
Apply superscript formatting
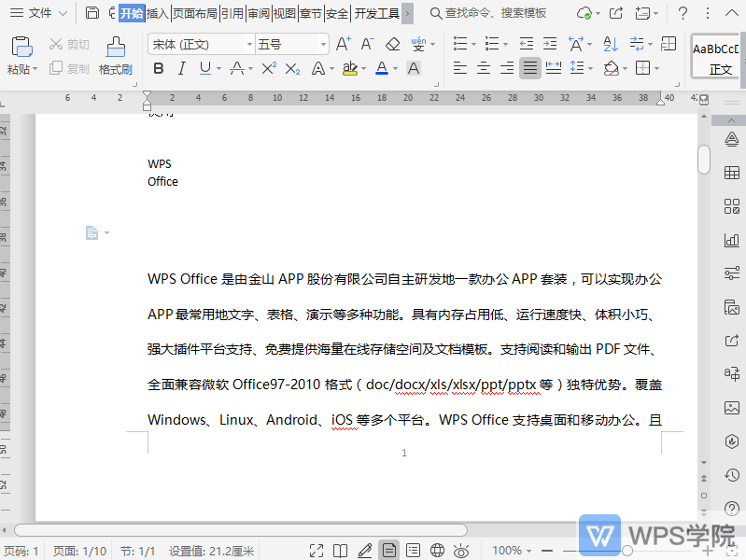pyautogui.click(x=268, y=68)
